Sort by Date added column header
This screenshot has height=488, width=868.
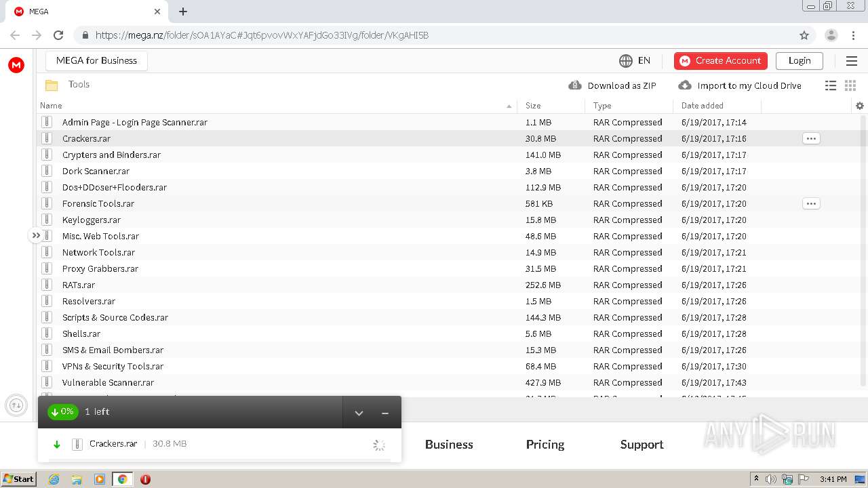click(703, 106)
